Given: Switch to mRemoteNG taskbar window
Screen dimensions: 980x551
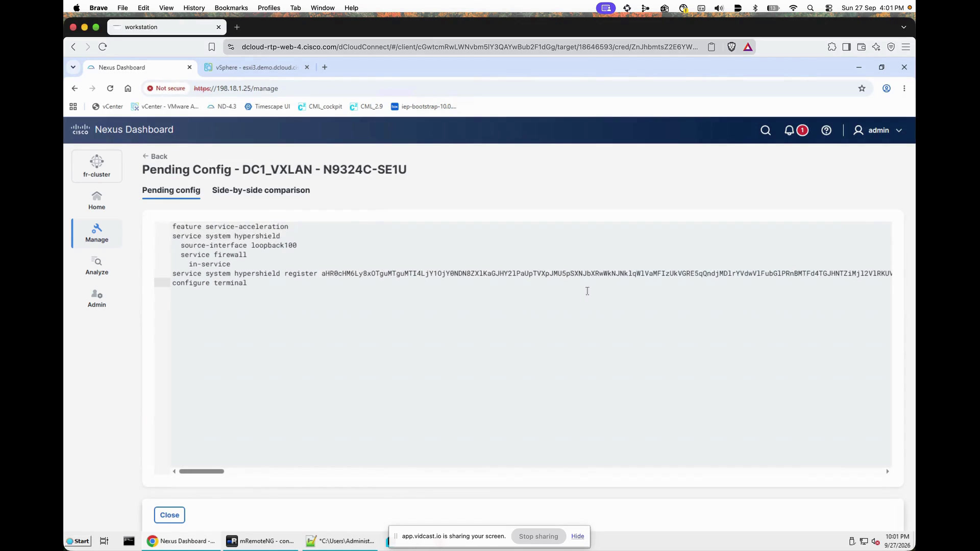Looking at the screenshot, I should pyautogui.click(x=260, y=541).
